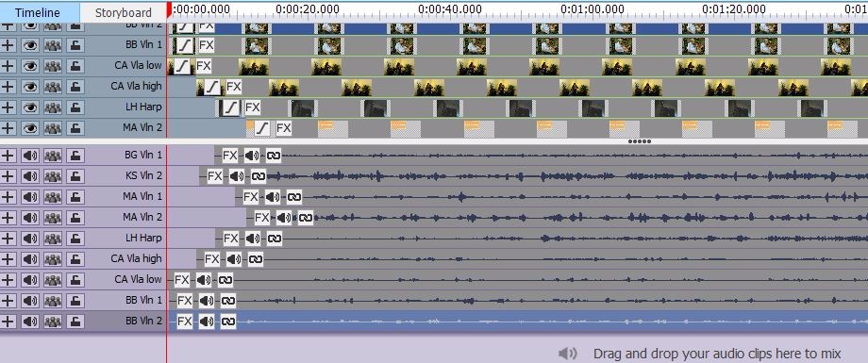This screenshot has width=868, height=363.
Task: Expand MA Vln 2 audio track plus button
Action: click(8, 218)
